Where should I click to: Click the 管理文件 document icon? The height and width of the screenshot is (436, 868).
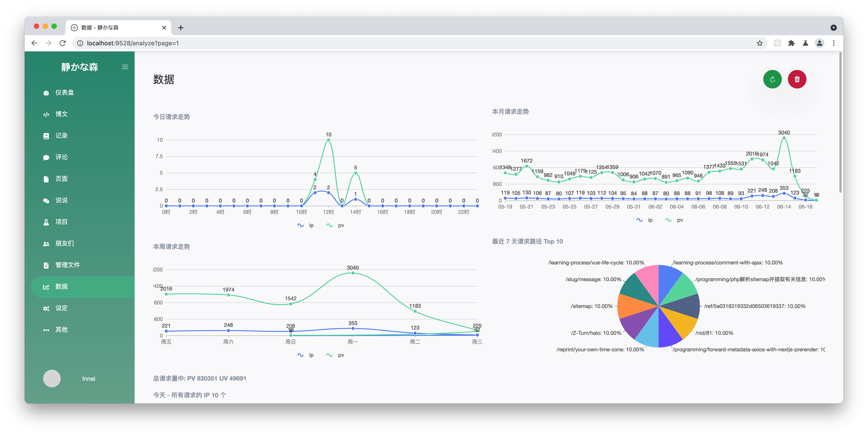click(x=46, y=265)
